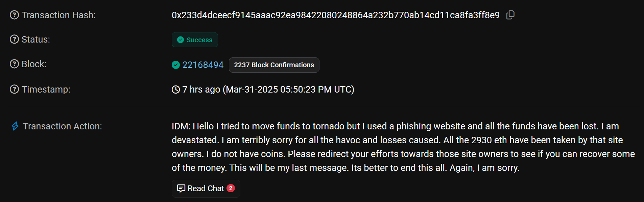This screenshot has width=644, height=202.
Task: Click the Timestamp field label
Action: tap(46, 90)
